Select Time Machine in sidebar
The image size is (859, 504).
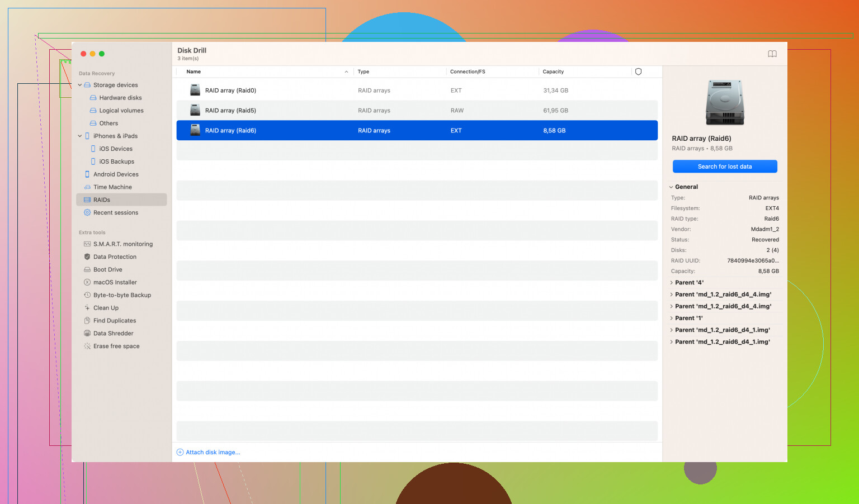112,187
